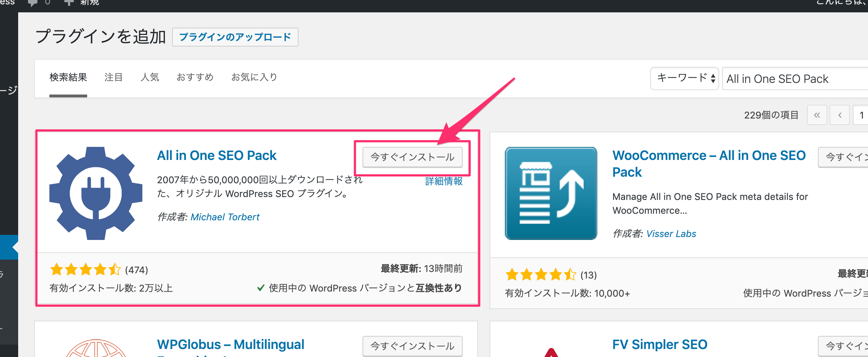Click the 新規 plus icon in admin bar
This screenshot has width=868, height=357.
(68, 3)
